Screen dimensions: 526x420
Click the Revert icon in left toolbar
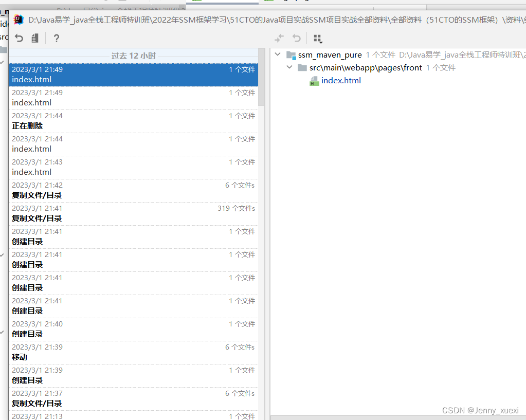[19, 38]
